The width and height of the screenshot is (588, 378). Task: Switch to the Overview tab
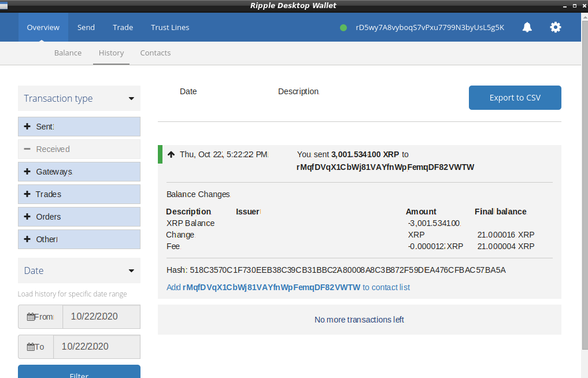click(43, 27)
